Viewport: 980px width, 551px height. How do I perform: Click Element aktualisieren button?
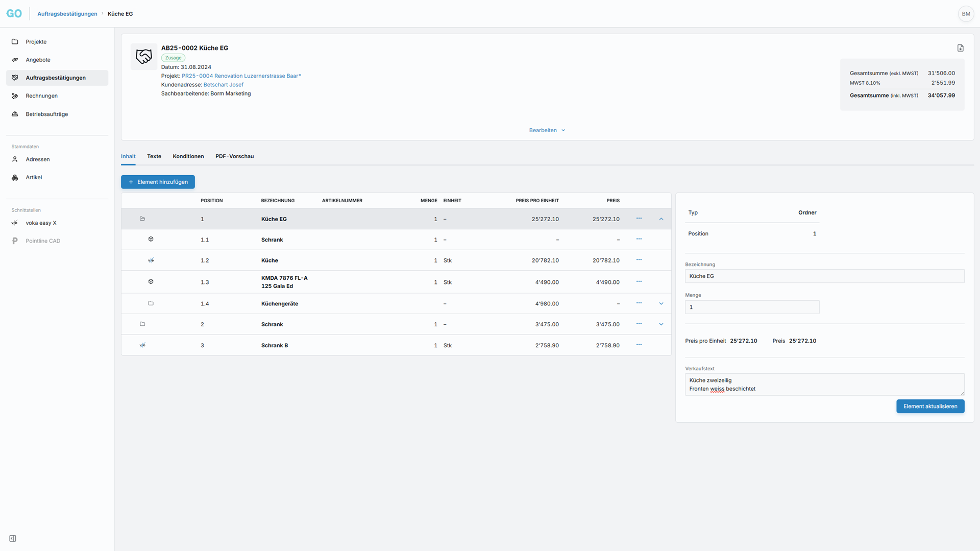(930, 406)
